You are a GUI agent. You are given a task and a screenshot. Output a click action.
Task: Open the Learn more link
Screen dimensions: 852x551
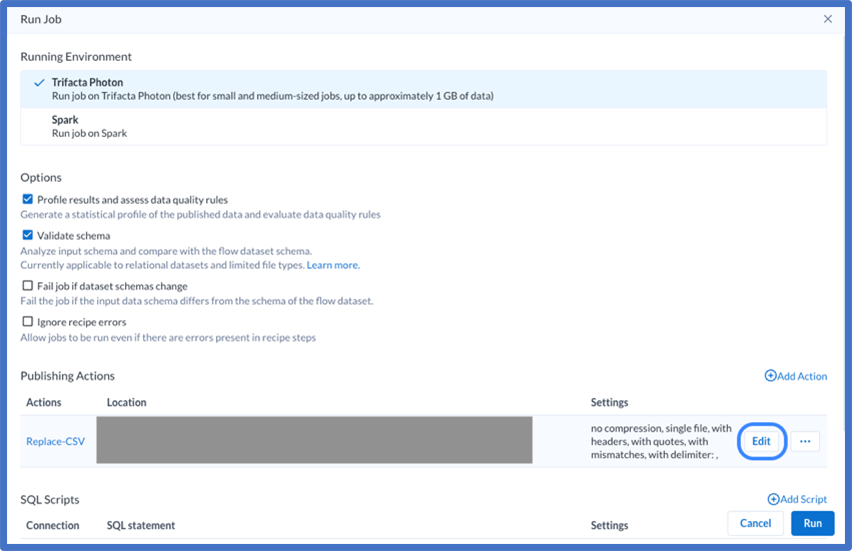coord(333,265)
